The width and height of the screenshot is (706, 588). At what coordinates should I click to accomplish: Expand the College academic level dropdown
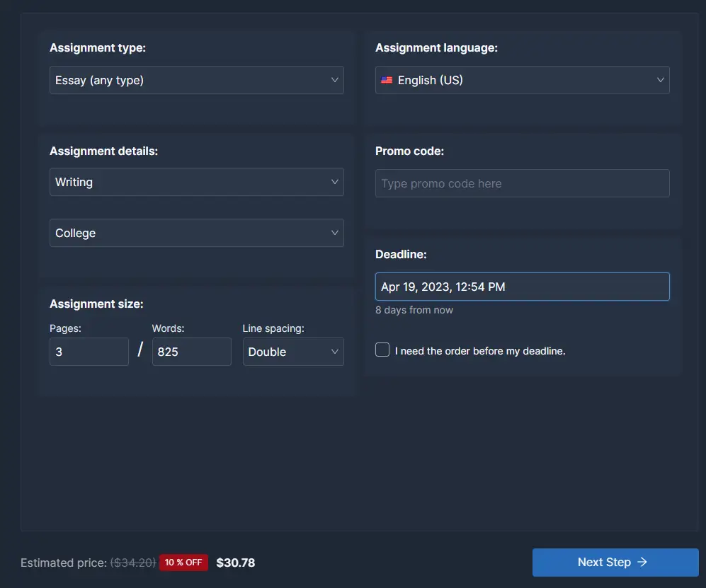click(196, 233)
